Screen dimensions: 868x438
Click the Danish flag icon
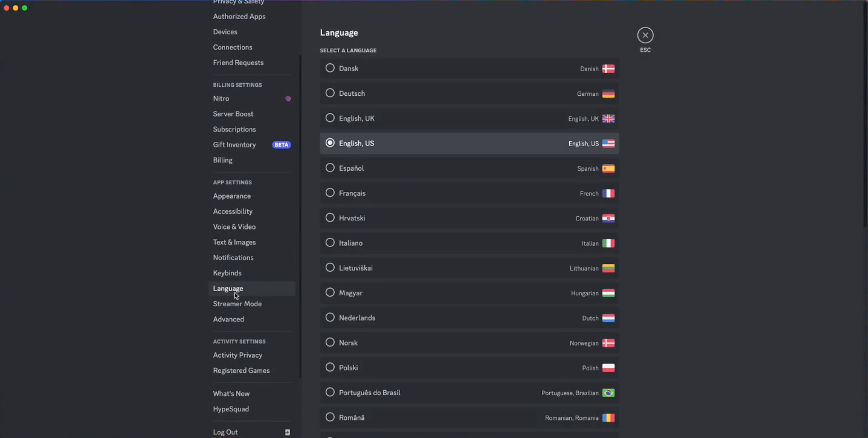608,69
